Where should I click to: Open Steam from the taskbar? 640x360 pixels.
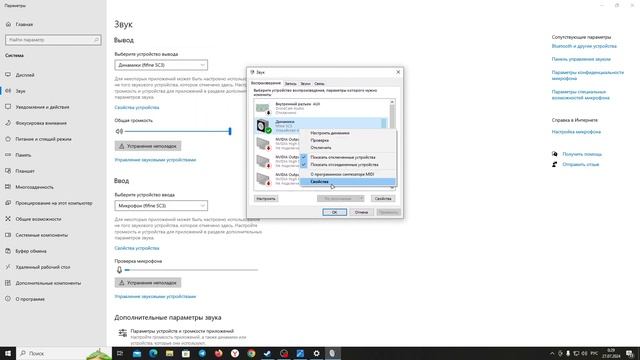pyautogui.click(x=267, y=353)
